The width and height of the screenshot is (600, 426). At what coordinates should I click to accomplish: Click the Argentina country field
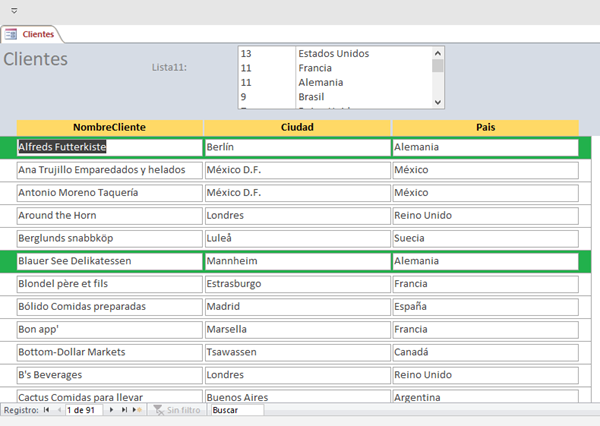click(x=486, y=396)
